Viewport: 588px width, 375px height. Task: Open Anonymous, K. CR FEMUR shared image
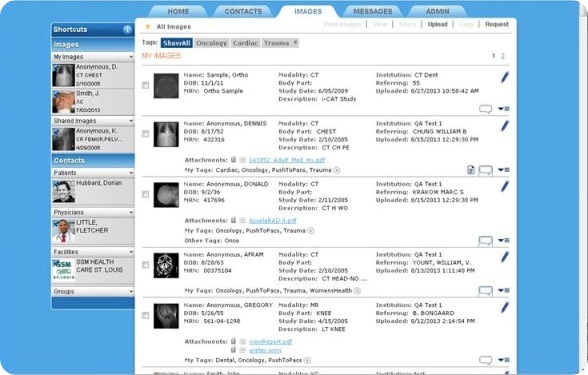pyautogui.click(x=93, y=139)
